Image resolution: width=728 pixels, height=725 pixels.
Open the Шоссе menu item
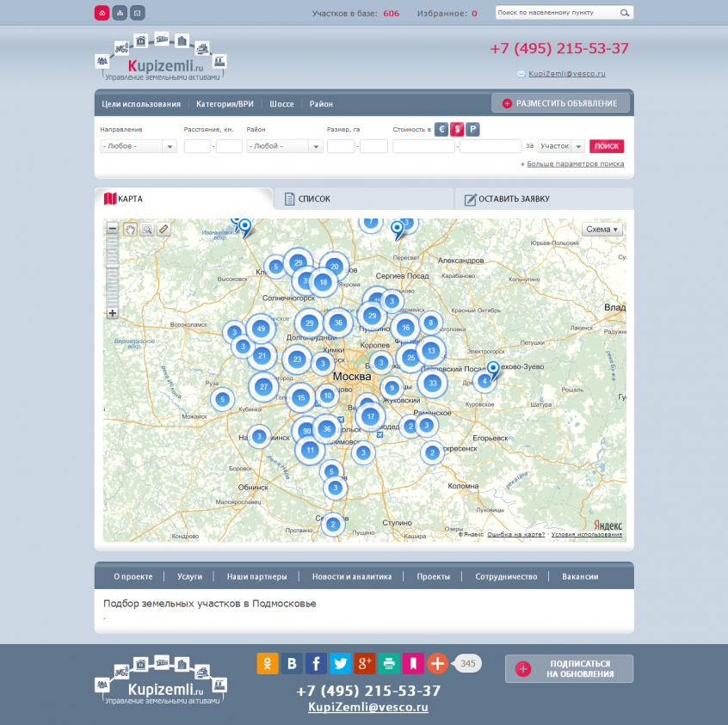coord(282,104)
